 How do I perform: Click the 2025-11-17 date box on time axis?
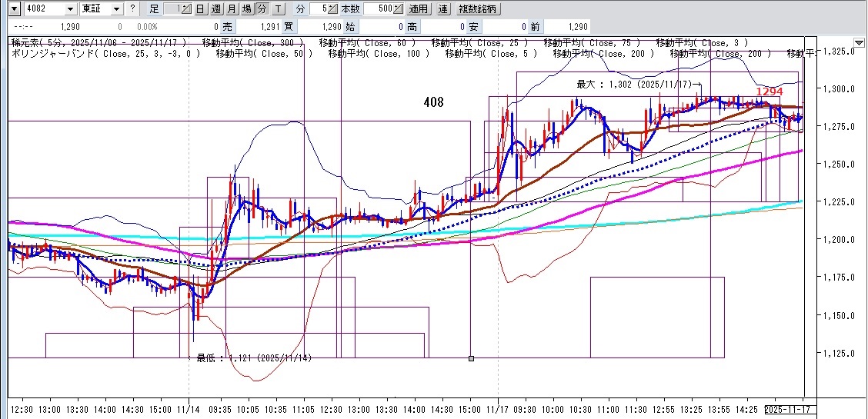tap(790, 410)
